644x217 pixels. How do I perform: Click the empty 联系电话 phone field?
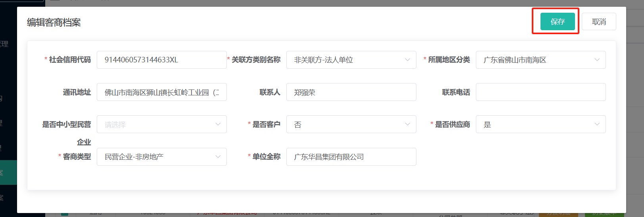click(x=540, y=92)
